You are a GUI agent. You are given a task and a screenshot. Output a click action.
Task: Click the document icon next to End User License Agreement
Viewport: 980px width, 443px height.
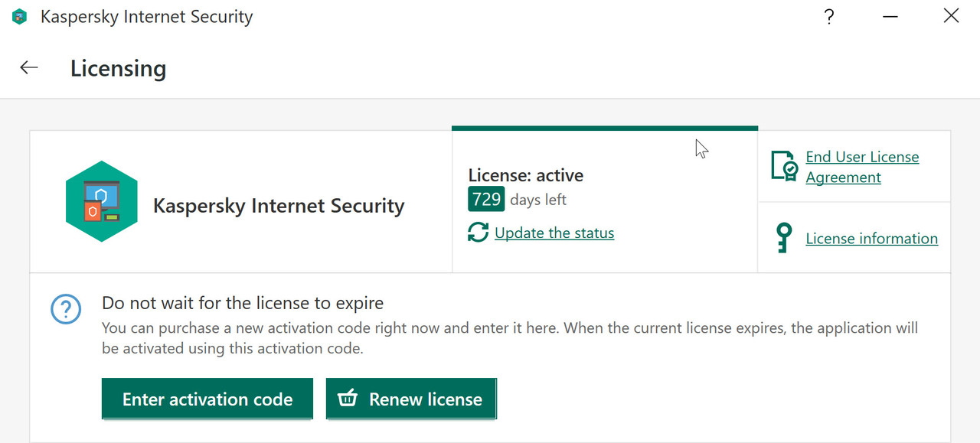coord(784,166)
